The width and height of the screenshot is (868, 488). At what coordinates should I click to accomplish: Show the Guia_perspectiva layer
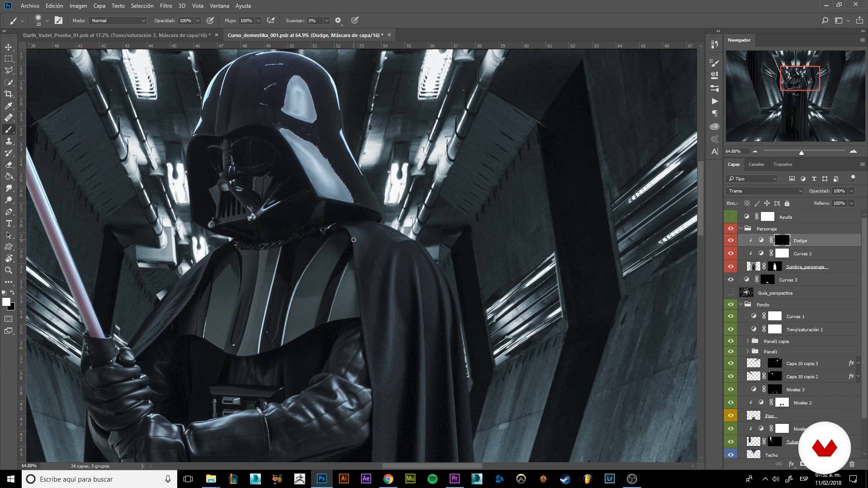click(731, 293)
